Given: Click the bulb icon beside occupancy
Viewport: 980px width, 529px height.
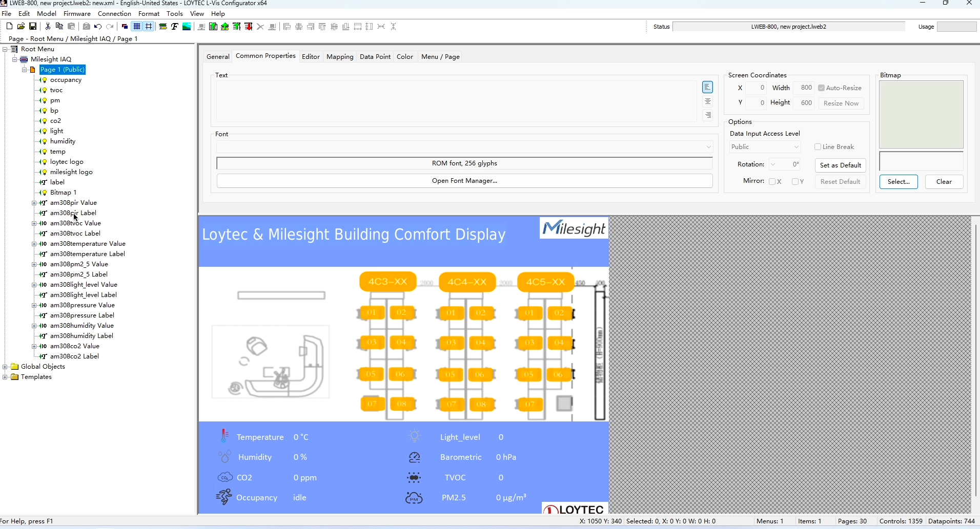Looking at the screenshot, I should [x=44, y=80].
